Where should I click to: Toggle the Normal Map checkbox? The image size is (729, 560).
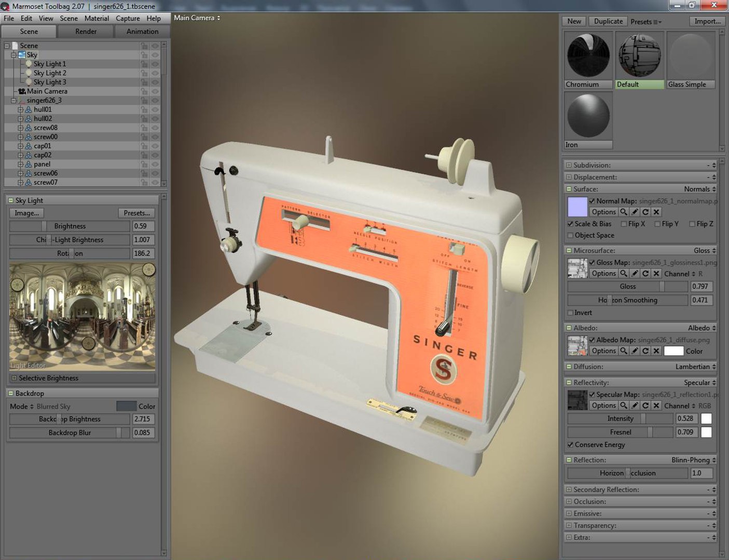592,201
